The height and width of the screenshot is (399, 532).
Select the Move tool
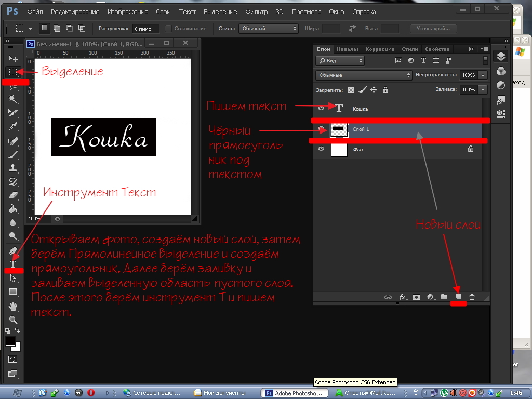pos(13,58)
